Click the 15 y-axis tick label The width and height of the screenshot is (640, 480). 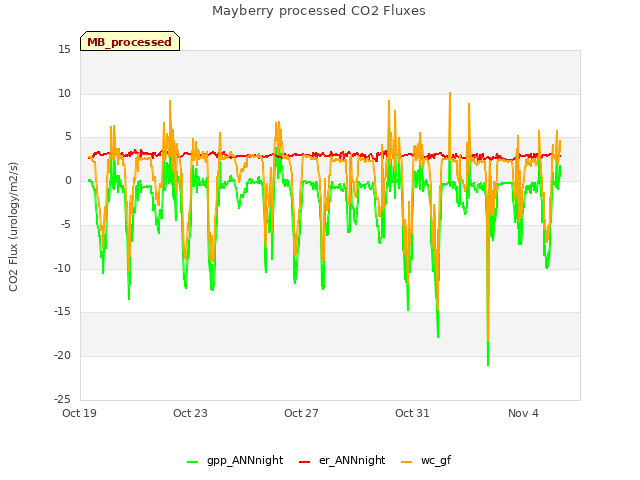(64, 50)
